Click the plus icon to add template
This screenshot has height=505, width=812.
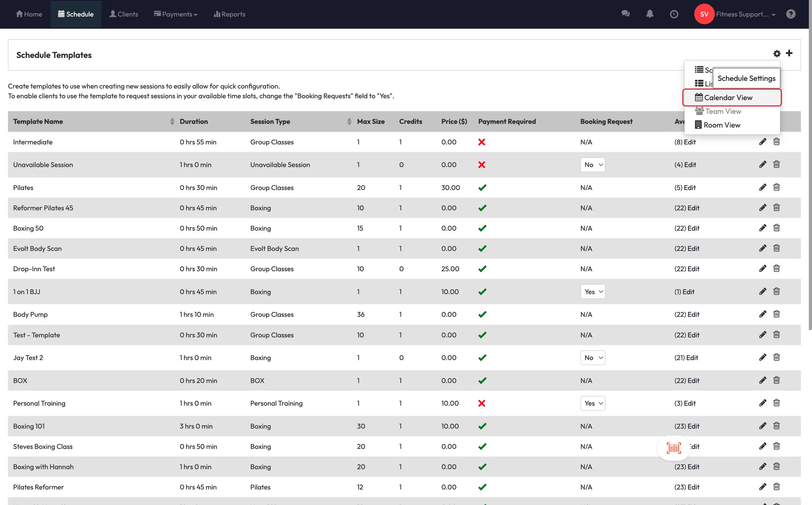[x=789, y=53]
